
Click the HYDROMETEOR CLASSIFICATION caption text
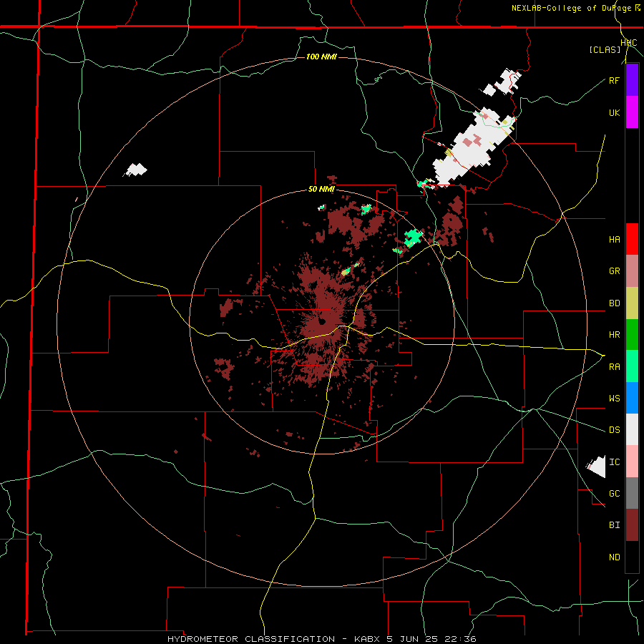pyautogui.click(x=251, y=639)
